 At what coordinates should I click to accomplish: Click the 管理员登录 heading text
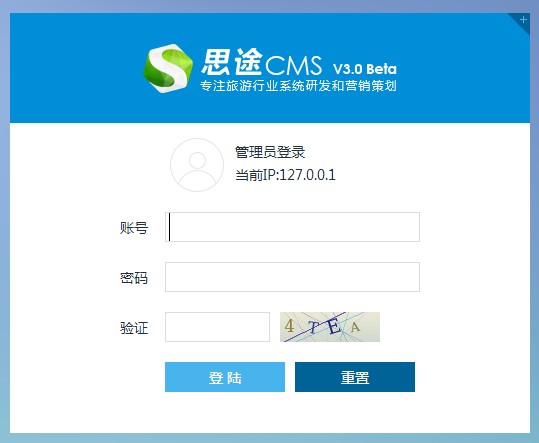[270, 152]
